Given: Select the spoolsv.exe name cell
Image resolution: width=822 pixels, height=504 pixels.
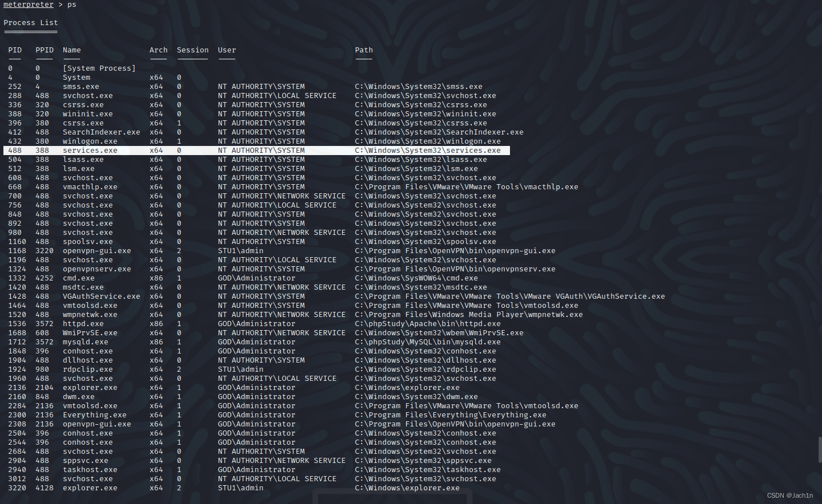Looking at the screenshot, I should tap(88, 242).
